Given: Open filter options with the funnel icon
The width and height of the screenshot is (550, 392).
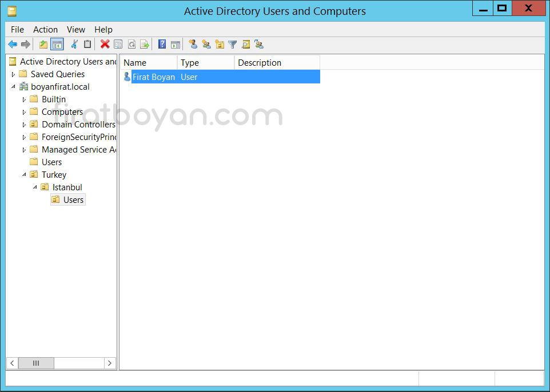Looking at the screenshot, I should tap(232, 45).
